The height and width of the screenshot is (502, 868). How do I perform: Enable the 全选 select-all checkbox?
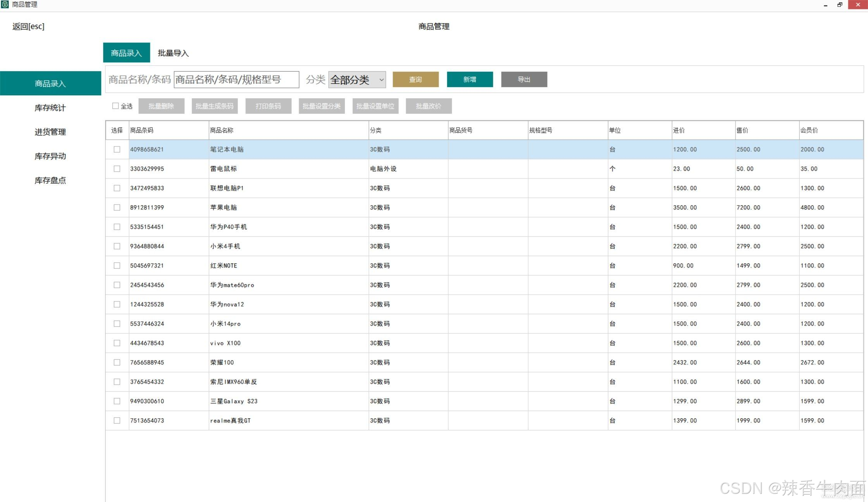(115, 105)
